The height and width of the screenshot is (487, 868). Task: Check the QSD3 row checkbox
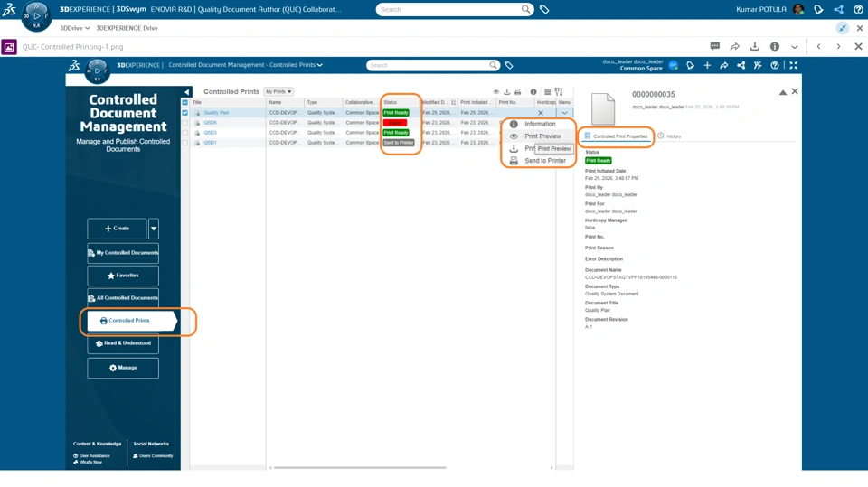point(184,133)
